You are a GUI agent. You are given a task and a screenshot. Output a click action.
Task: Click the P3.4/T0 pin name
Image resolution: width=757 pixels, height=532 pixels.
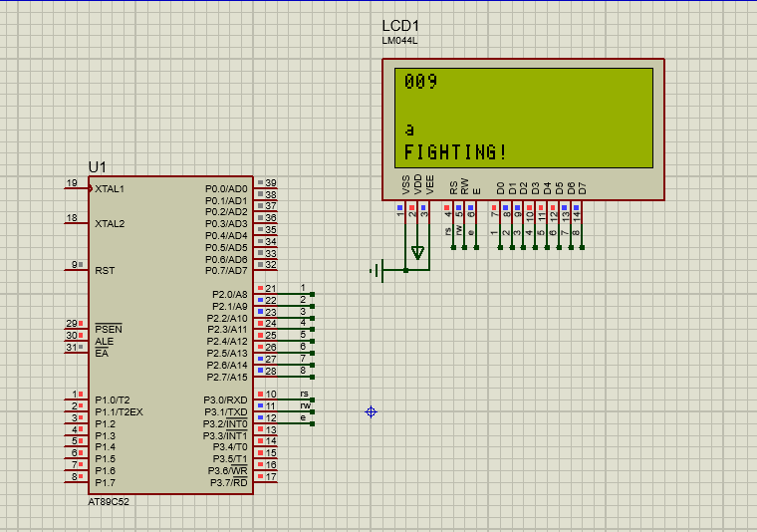230,446
